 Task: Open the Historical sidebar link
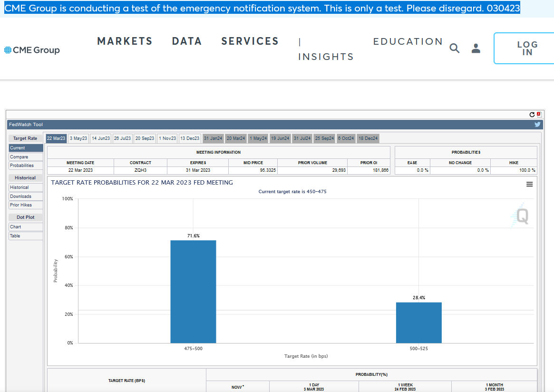[26, 187]
